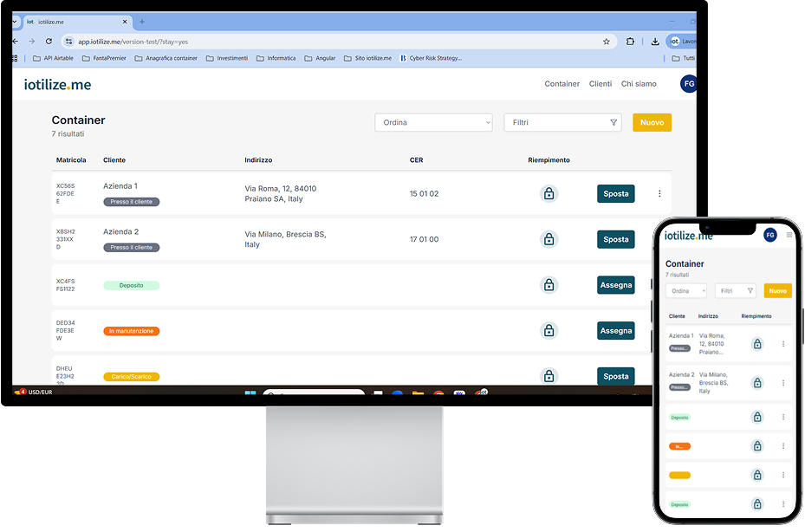The width and height of the screenshot is (805, 532).
Task: Tap the yellow Nuovo button on the phone
Action: pos(778,291)
